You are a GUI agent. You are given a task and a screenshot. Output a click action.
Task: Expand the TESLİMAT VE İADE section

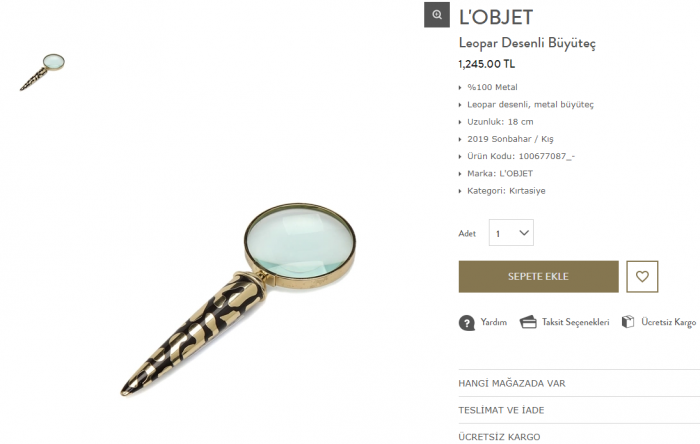(579, 410)
